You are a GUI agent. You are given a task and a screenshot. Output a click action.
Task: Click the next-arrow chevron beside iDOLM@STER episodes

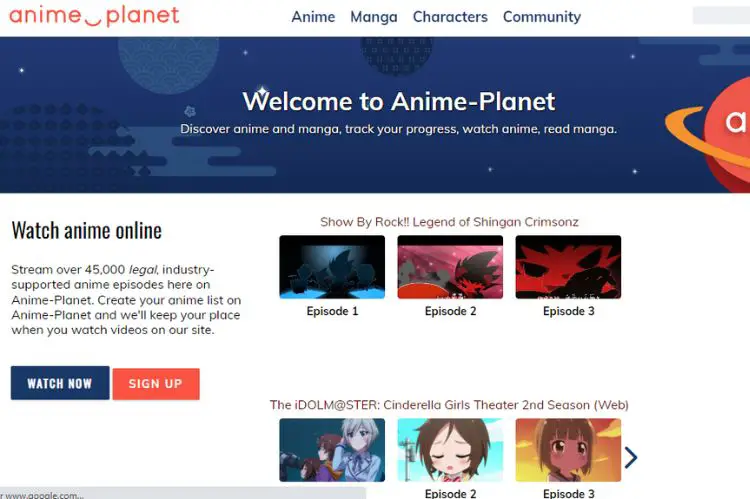pos(631,457)
